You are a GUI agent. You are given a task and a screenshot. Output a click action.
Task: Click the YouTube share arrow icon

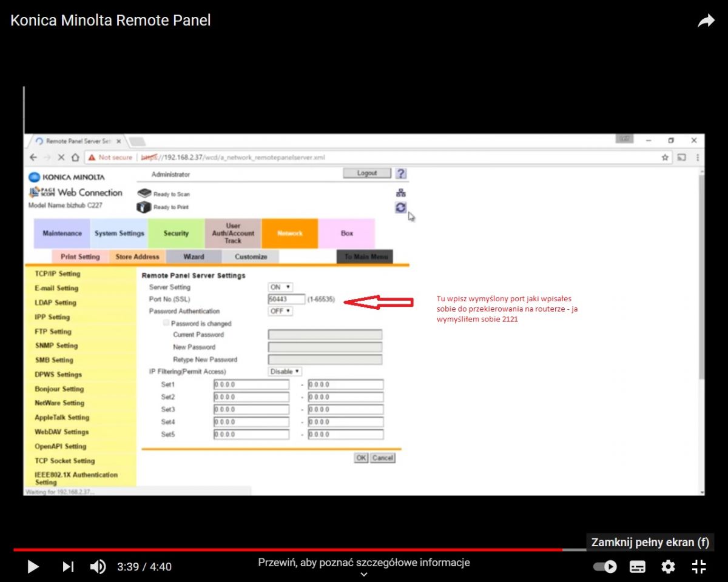(706, 21)
